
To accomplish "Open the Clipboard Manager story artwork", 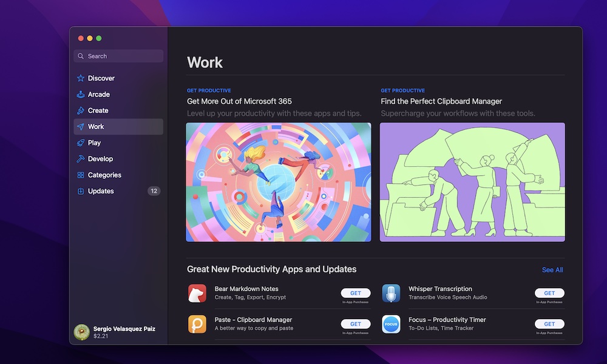I will (472, 182).
